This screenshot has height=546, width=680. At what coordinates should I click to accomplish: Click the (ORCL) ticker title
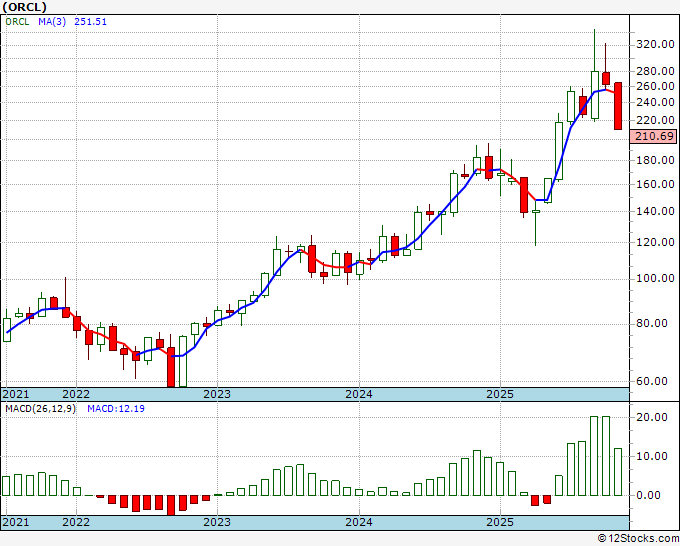[25, 6]
